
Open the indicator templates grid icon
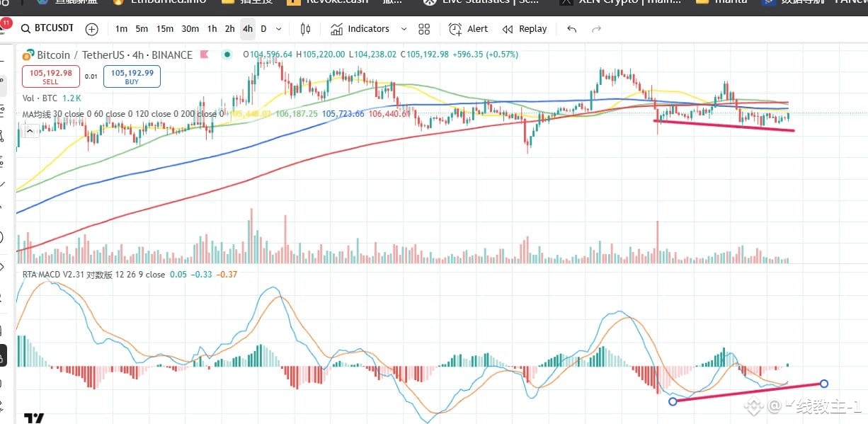tap(424, 29)
